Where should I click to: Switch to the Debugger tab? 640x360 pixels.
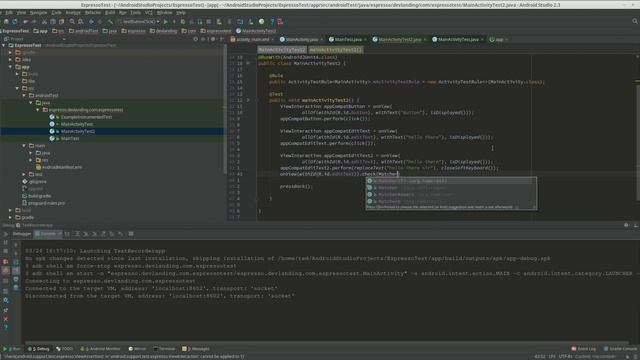click(22, 234)
